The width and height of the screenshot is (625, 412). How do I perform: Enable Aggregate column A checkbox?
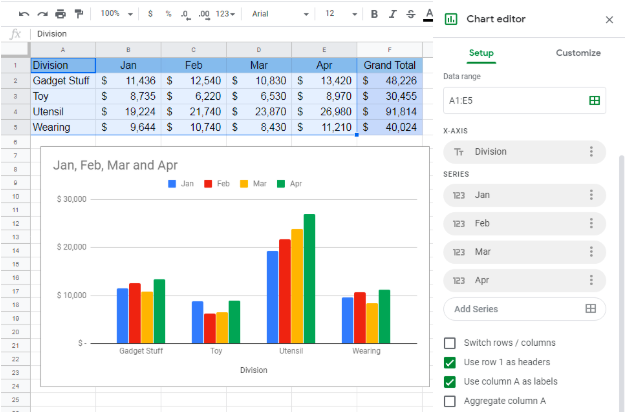pos(450,401)
